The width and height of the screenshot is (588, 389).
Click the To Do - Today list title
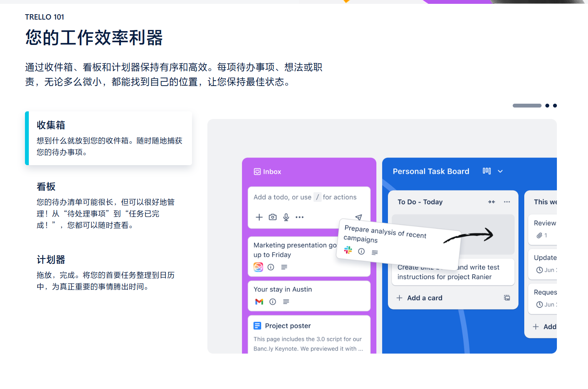420,202
